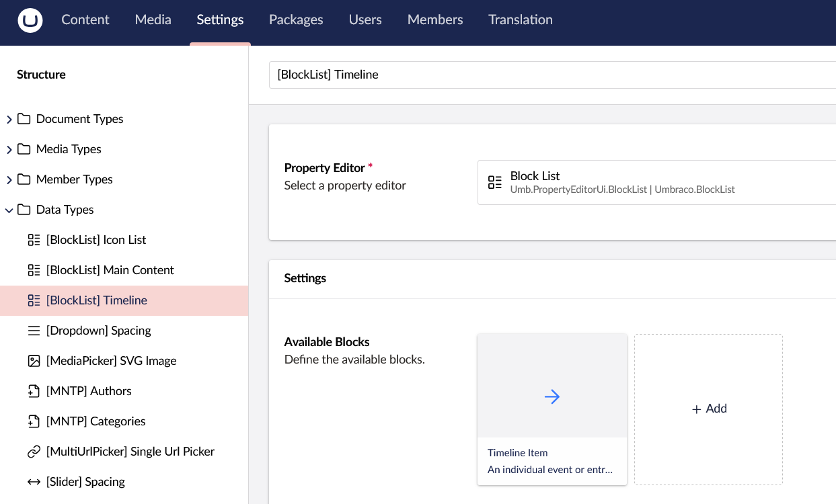Click the [BlockList] Icon List data type icon
This screenshot has width=836, height=504.
click(x=34, y=240)
